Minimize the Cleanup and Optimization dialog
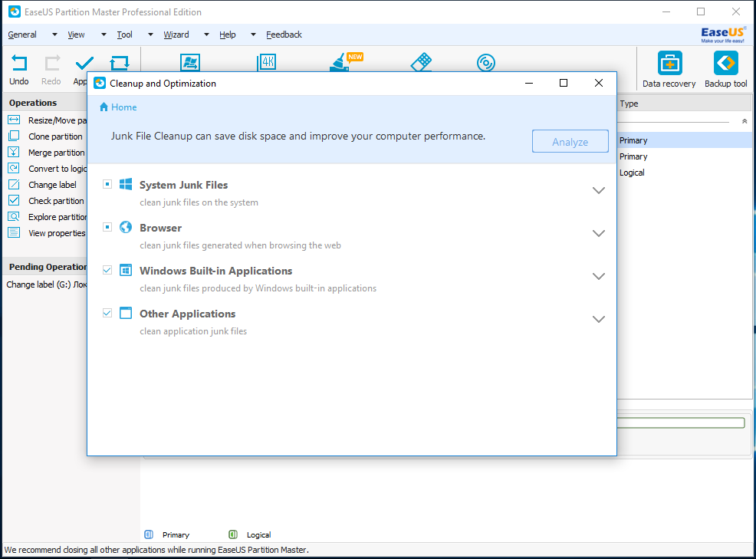The width and height of the screenshot is (756, 559). (529, 83)
